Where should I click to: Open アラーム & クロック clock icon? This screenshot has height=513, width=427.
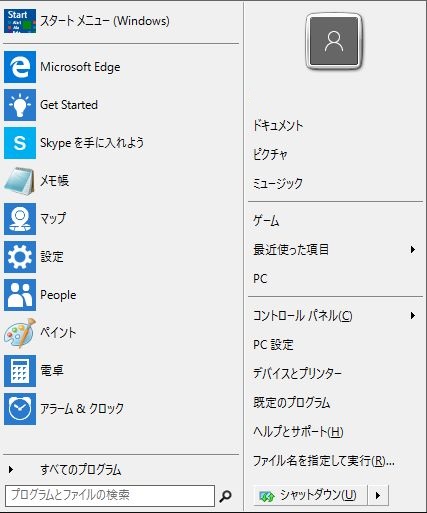tap(20, 409)
